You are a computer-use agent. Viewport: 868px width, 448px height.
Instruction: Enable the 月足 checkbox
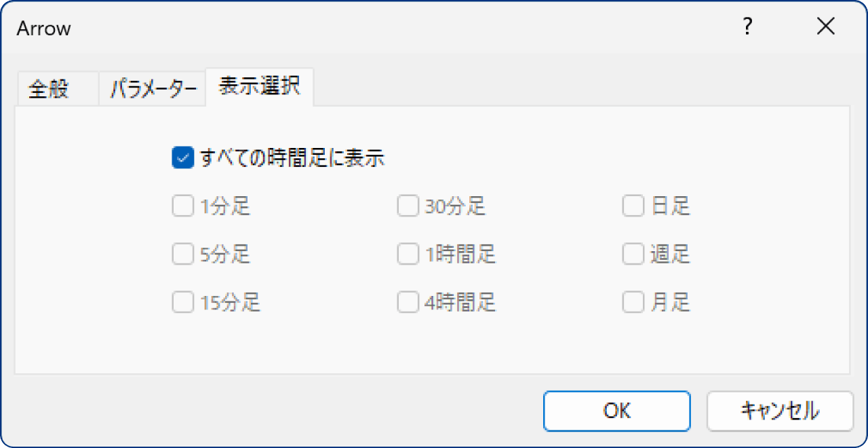[x=633, y=302]
